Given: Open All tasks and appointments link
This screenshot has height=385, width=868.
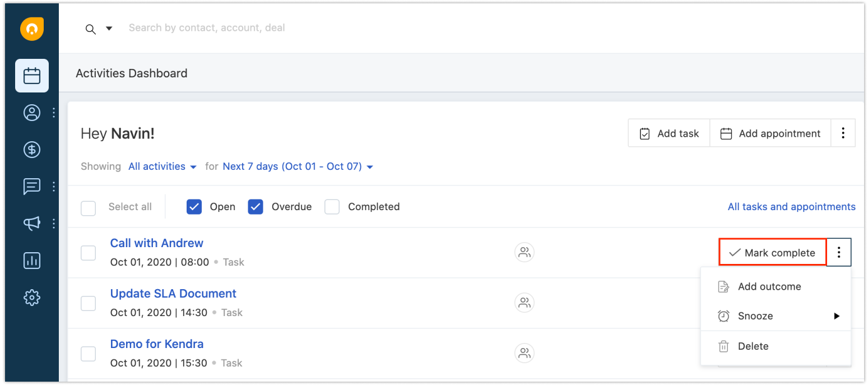Looking at the screenshot, I should [791, 206].
